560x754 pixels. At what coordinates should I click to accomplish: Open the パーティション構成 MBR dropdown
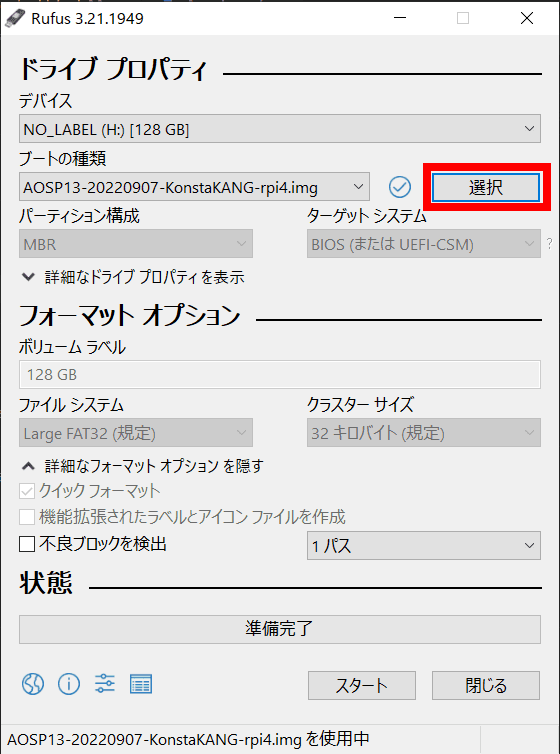coord(136,244)
